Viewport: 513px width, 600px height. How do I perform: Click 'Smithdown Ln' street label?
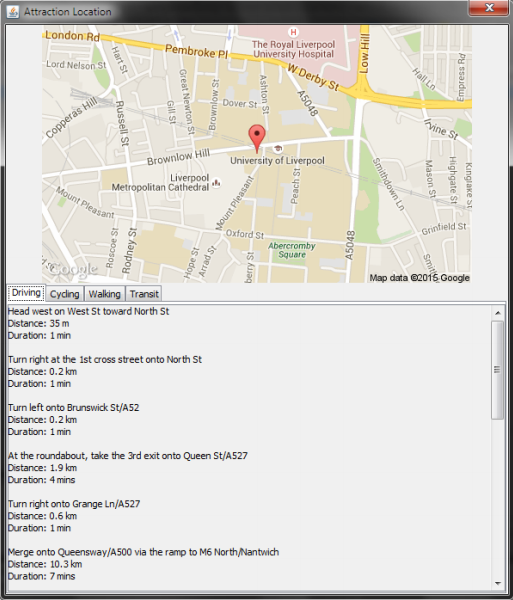pyautogui.click(x=388, y=184)
